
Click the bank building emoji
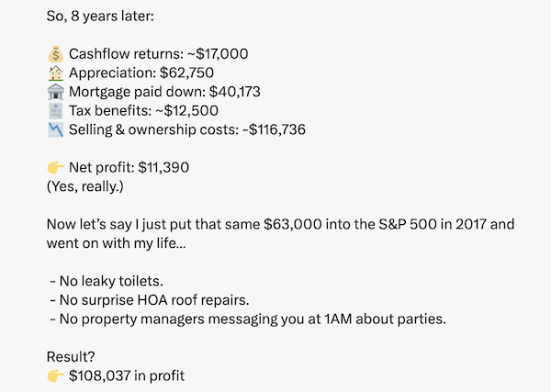[x=55, y=92]
